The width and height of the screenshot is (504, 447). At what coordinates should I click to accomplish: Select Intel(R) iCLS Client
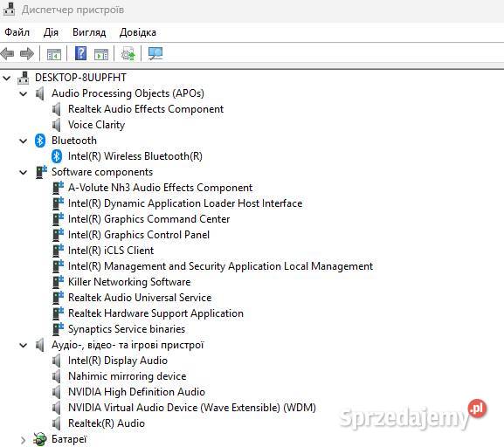pyautogui.click(x=111, y=251)
